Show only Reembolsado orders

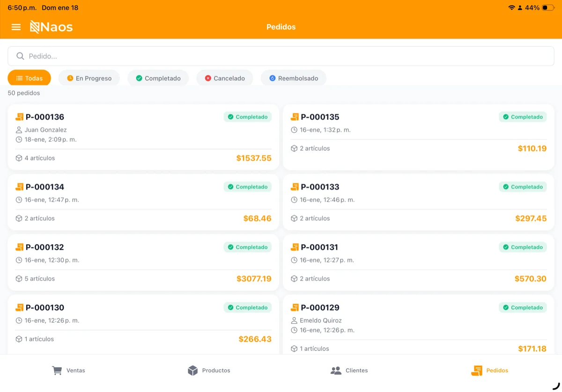293,78
